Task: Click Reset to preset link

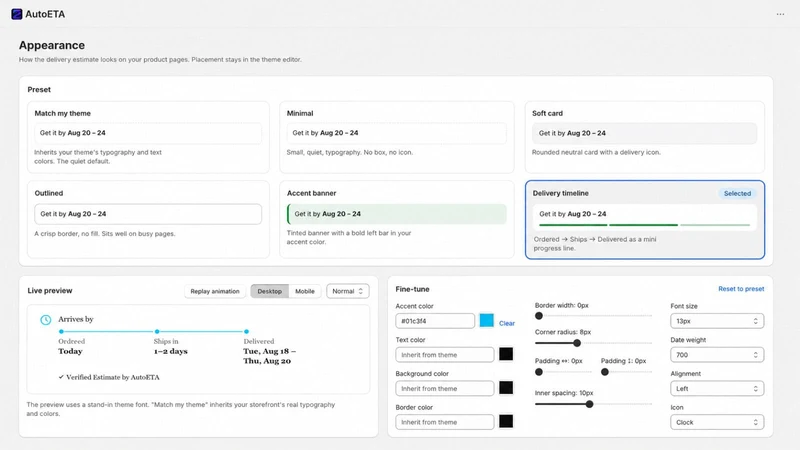Action: [x=741, y=289]
